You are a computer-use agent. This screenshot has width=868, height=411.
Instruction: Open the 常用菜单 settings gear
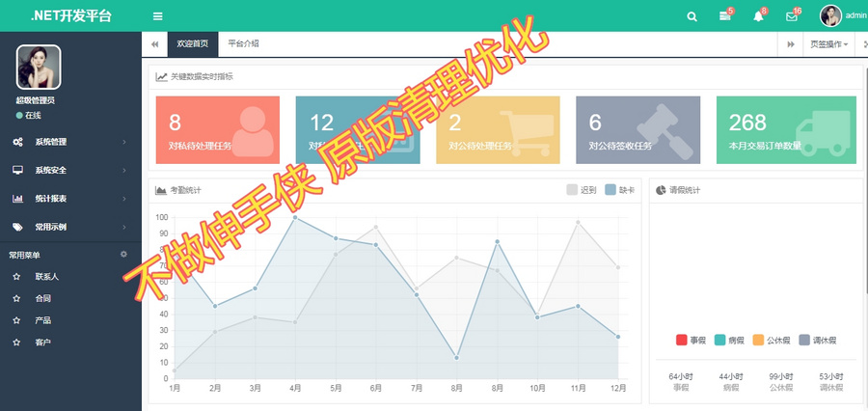[124, 255]
